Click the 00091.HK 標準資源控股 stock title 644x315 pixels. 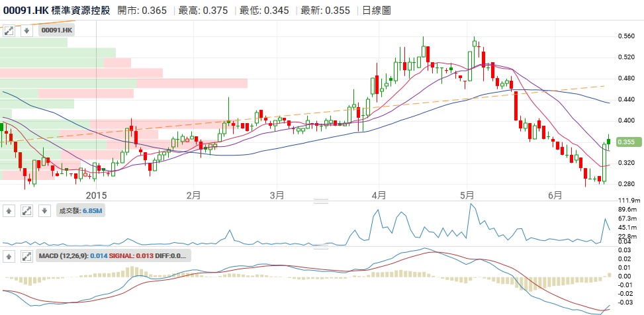point(56,11)
